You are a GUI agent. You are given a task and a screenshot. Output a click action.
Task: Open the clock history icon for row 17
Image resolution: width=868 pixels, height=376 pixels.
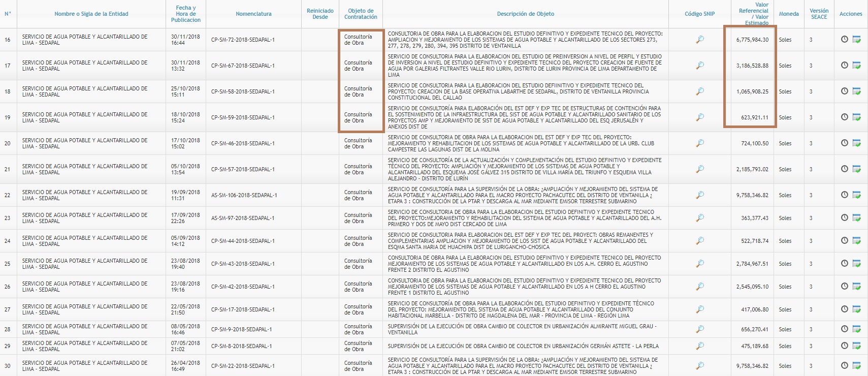click(x=844, y=66)
